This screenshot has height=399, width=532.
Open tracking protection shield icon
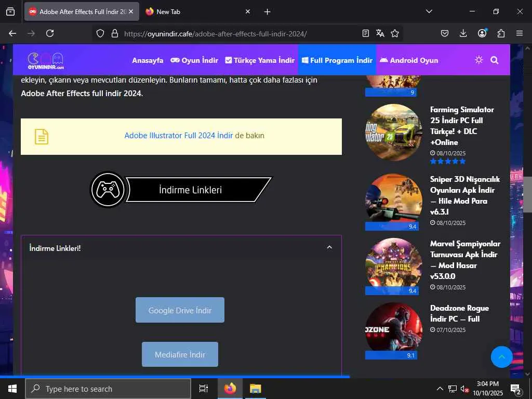[x=100, y=33]
